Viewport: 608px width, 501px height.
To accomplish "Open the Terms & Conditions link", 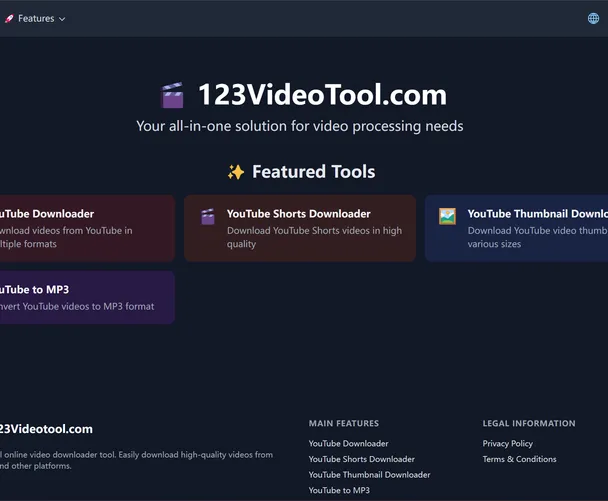I will pyautogui.click(x=519, y=459).
